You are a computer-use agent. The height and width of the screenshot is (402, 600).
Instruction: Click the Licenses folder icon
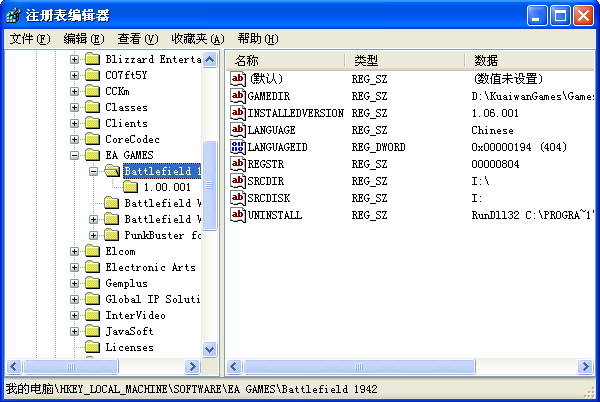92,347
